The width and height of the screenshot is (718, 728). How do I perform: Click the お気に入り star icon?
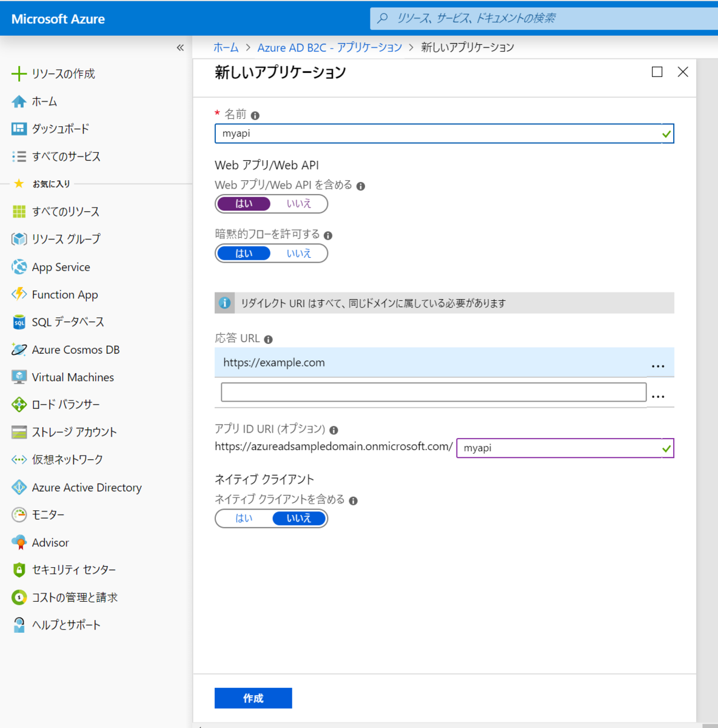click(x=19, y=183)
